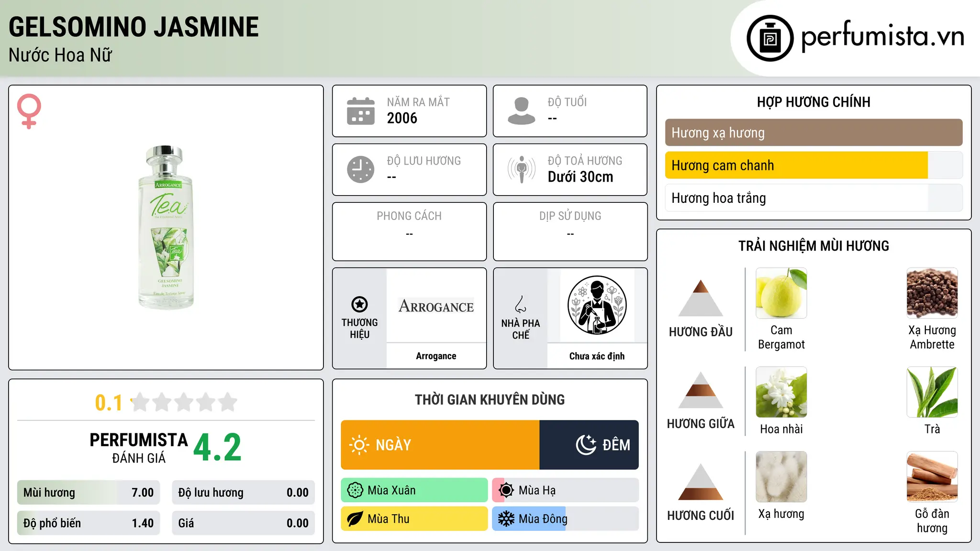Click the green 4.2 Perfumista rating
Screen dimensions: 980x551
coord(218,448)
